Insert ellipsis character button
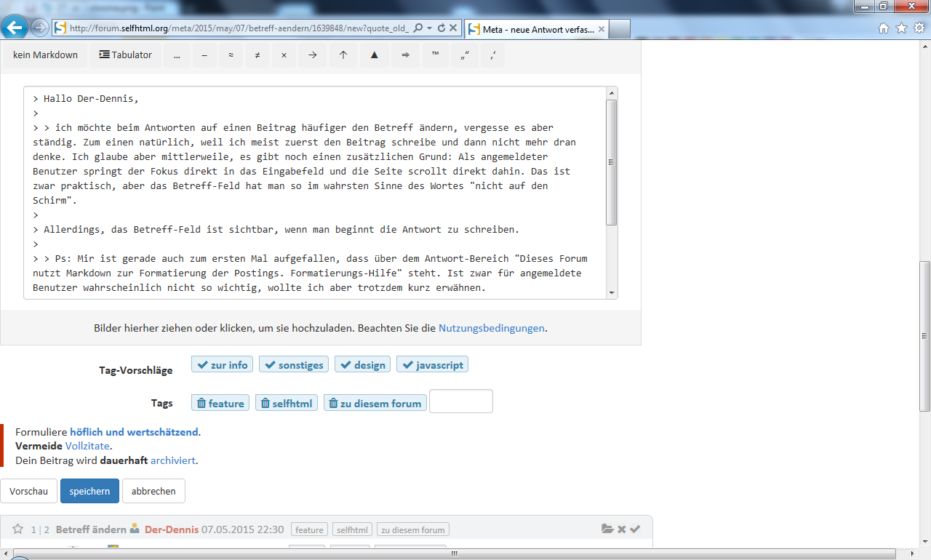This screenshot has height=560, width=931. tap(177, 55)
